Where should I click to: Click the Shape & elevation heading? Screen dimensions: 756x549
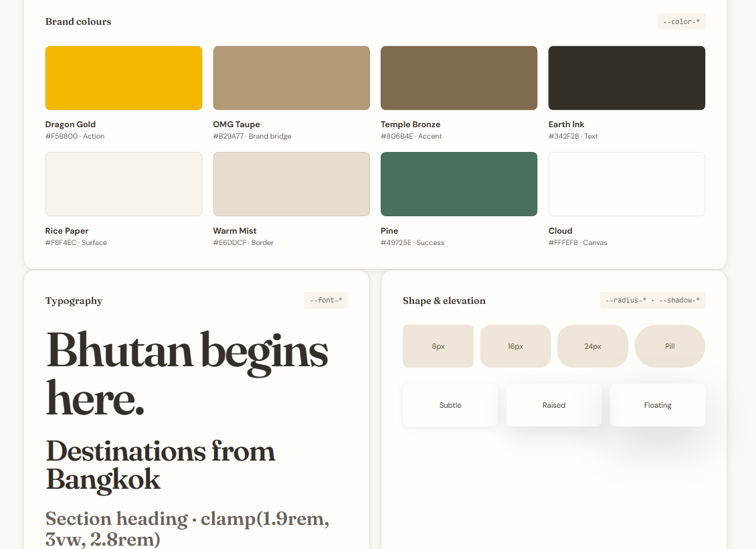tap(444, 301)
